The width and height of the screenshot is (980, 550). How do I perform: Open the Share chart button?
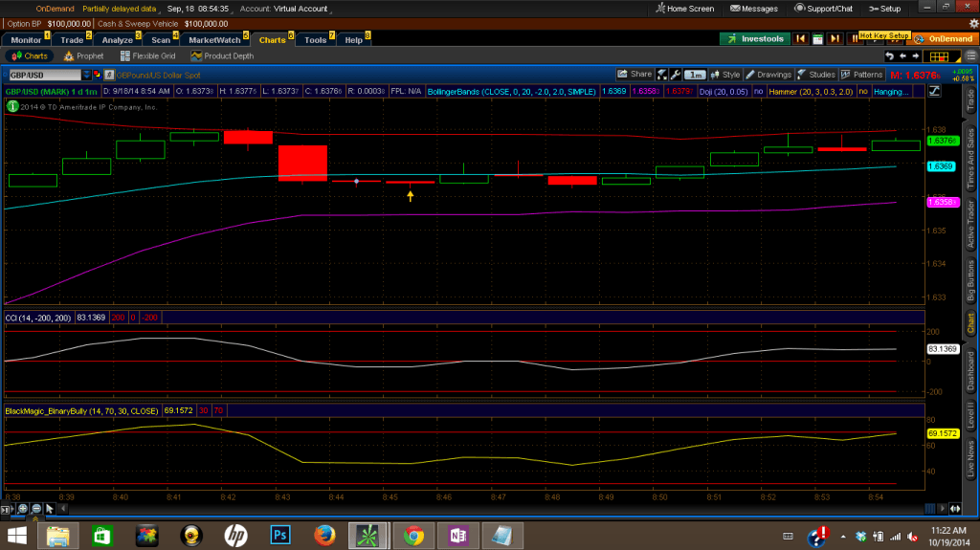(x=635, y=75)
